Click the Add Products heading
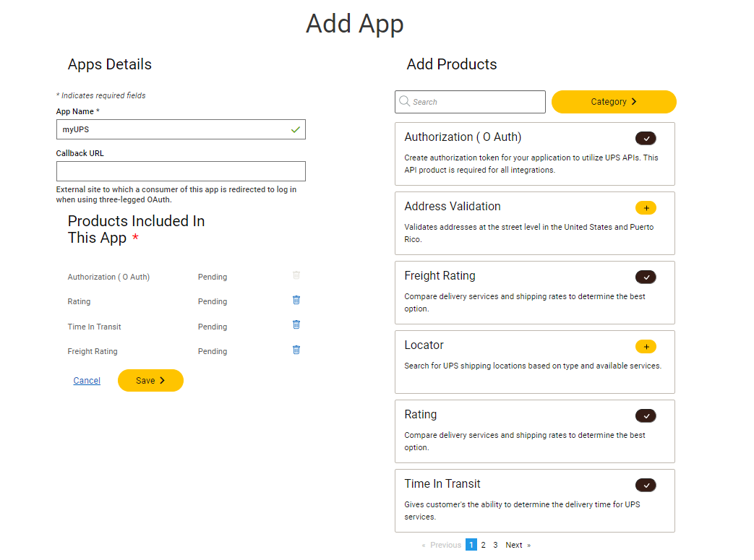Image resolution: width=754 pixels, height=560 pixels. pyautogui.click(x=452, y=64)
